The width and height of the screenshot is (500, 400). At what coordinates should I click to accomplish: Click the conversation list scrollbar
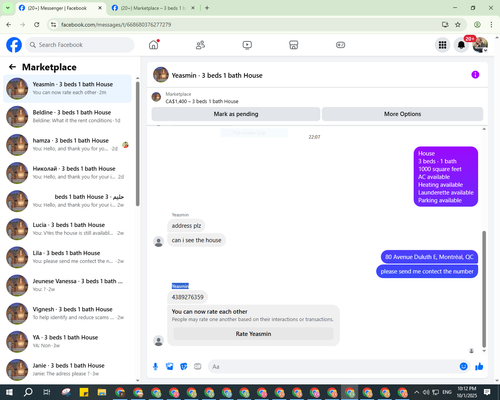coord(138,143)
